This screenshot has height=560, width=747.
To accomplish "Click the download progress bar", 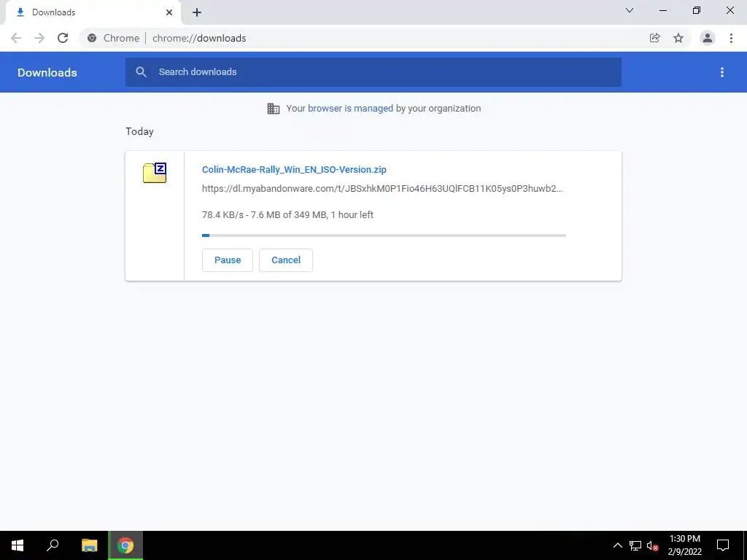I will pos(384,236).
